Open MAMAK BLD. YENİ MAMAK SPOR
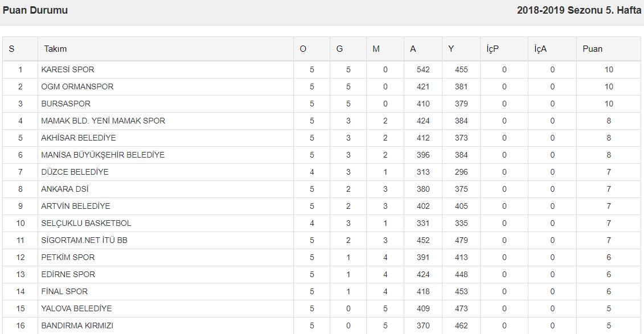Screen dimensions: 644x334 pos(103,121)
